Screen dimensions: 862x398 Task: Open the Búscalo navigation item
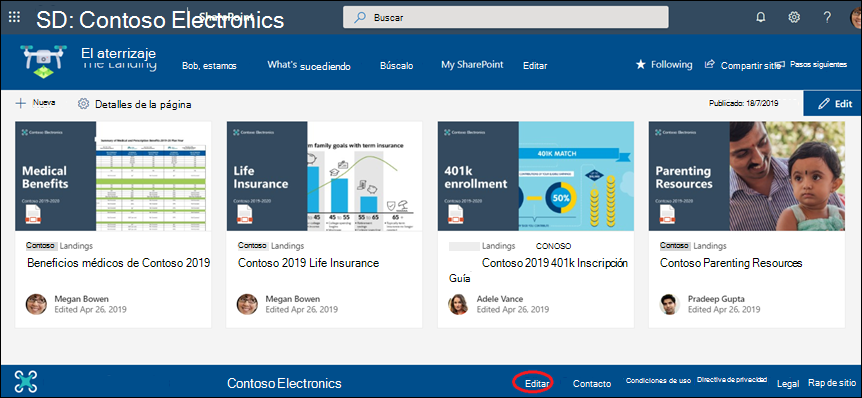396,65
